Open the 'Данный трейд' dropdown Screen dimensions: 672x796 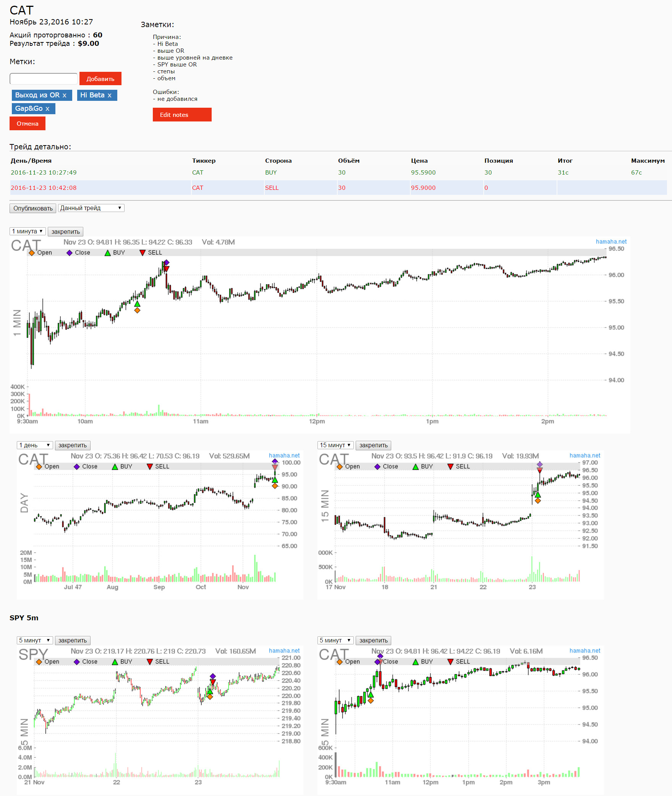pos(91,208)
